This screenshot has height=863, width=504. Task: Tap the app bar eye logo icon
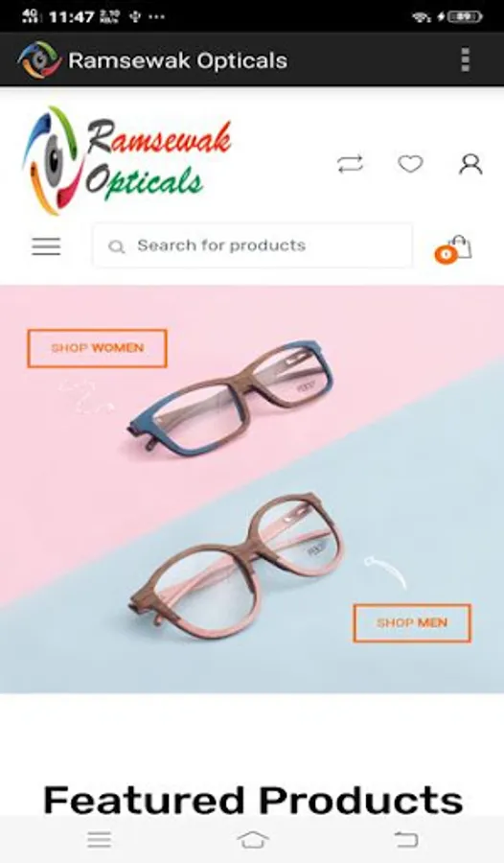(x=39, y=59)
